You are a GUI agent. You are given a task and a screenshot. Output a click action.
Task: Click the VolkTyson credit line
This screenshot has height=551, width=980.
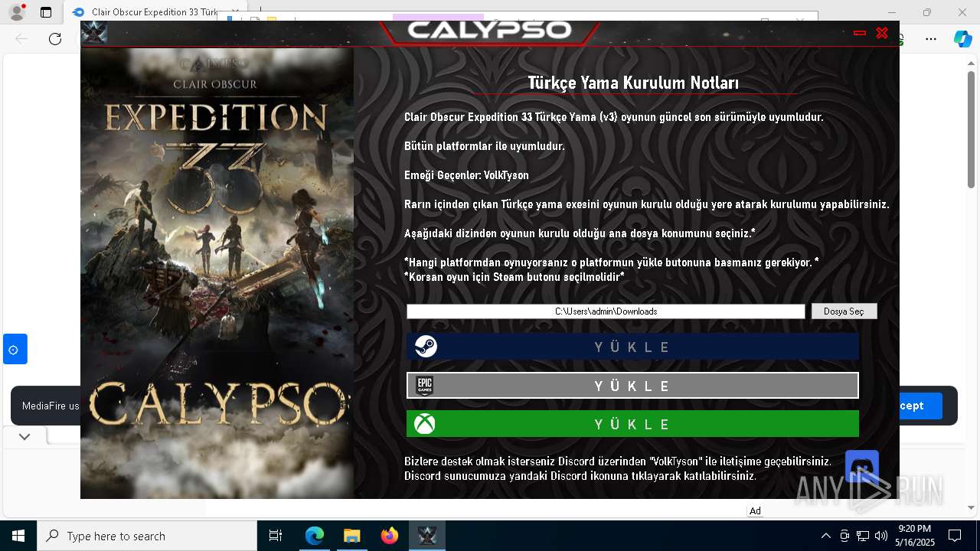[466, 175]
